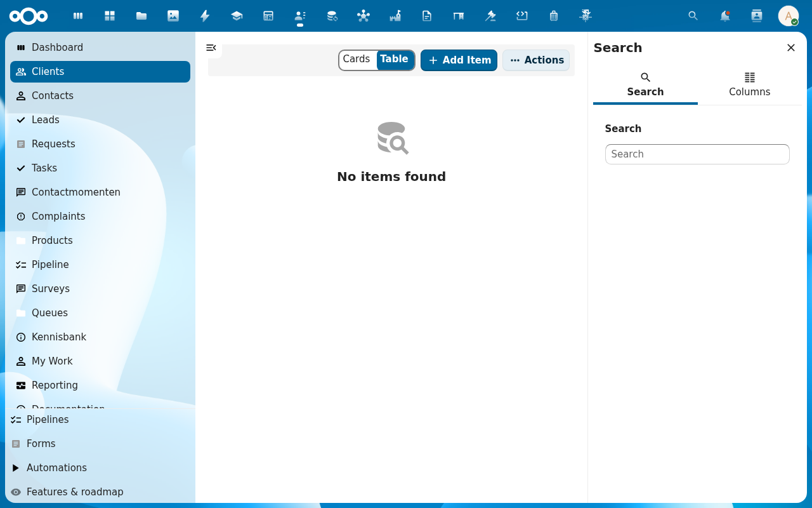Open the Photos app icon
The image size is (812, 508).
[x=173, y=16]
